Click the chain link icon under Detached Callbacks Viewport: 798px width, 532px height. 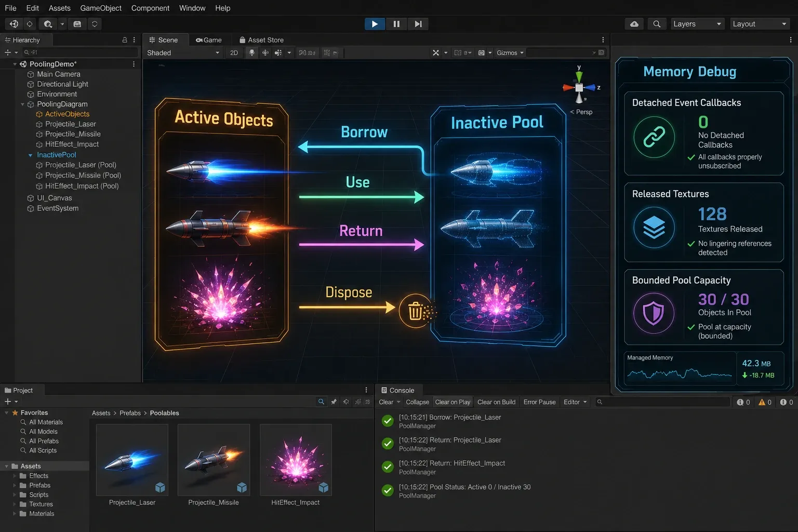pyautogui.click(x=654, y=137)
